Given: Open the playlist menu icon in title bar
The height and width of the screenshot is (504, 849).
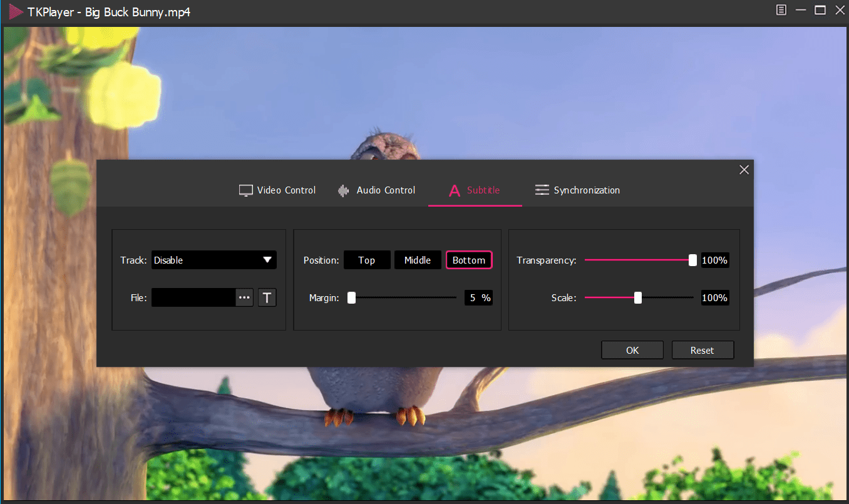Looking at the screenshot, I should pos(781,10).
